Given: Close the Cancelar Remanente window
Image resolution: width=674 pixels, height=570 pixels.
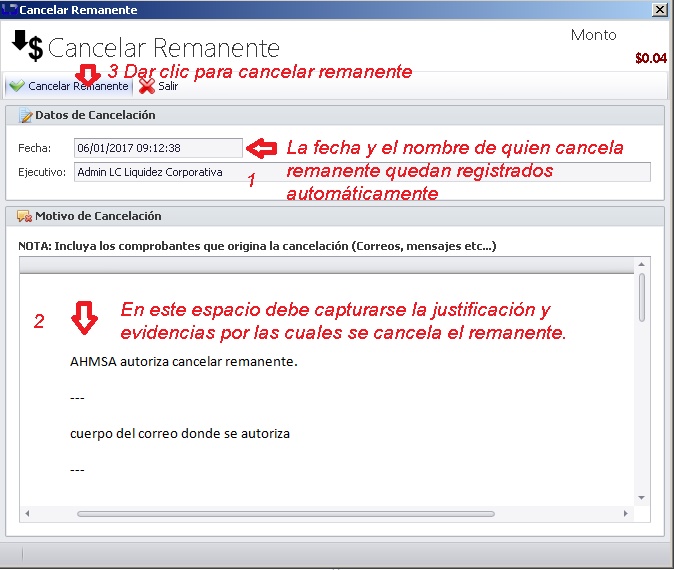Looking at the screenshot, I should (x=659, y=9).
